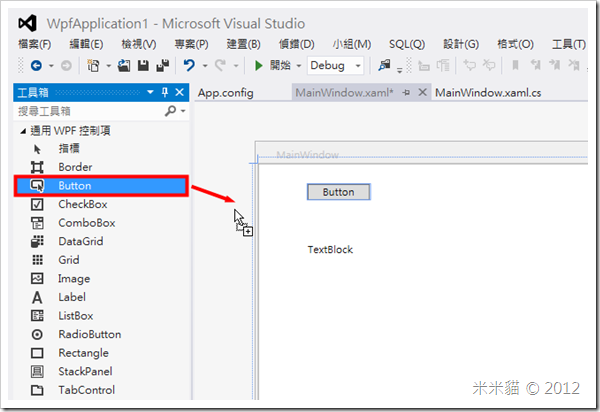Open the 工具(T) menu
The width and height of the screenshot is (600, 412).
[x=569, y=44]
